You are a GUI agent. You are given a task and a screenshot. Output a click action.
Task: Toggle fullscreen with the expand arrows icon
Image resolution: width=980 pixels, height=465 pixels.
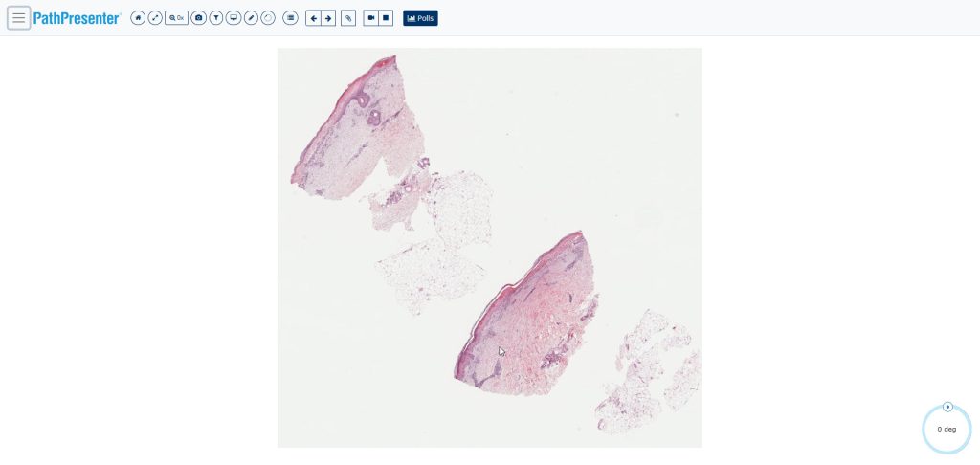[x=155, y=18]
